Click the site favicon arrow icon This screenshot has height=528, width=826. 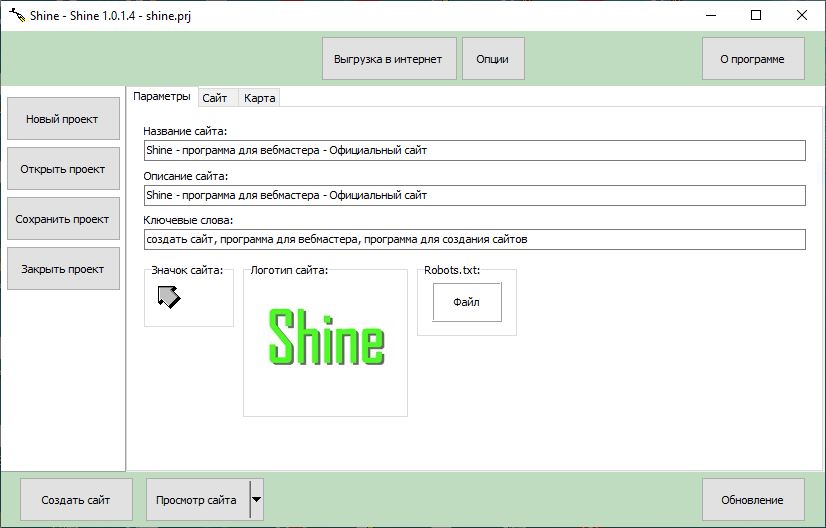pyautogui.click(x=168, y=296)
